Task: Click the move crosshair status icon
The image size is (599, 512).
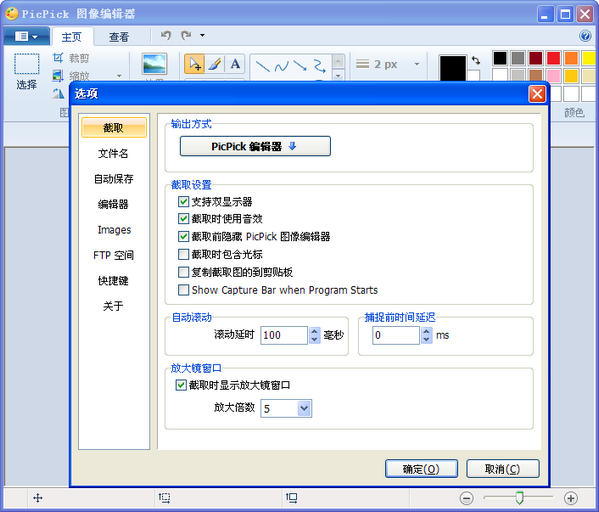Action: click(x=37, y=498)
